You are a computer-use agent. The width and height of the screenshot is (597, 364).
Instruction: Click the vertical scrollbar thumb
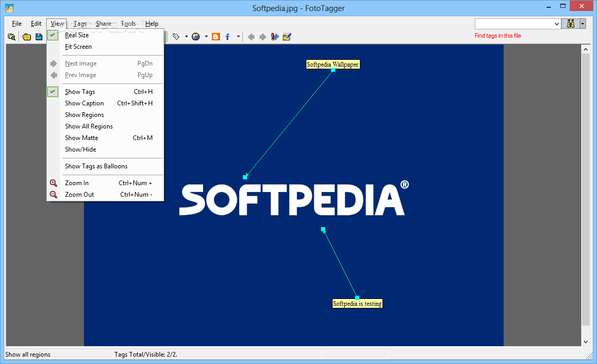click(585, 190)
